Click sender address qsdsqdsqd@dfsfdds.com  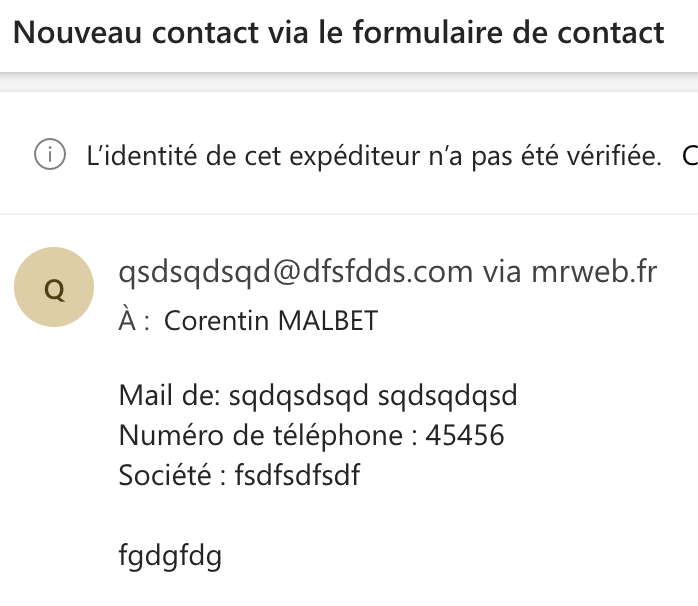(296, 272)
